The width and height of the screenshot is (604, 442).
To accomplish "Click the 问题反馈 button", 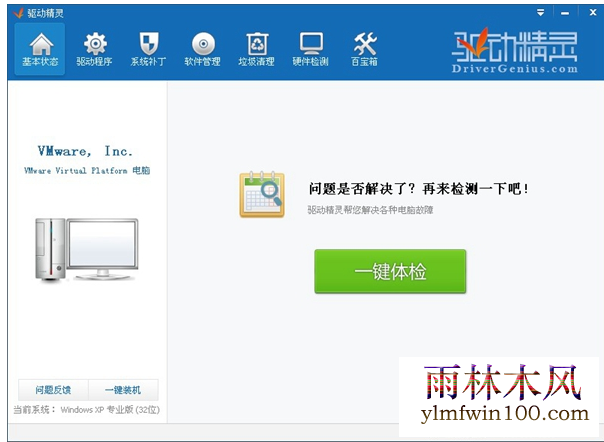I will click(53, 390).
